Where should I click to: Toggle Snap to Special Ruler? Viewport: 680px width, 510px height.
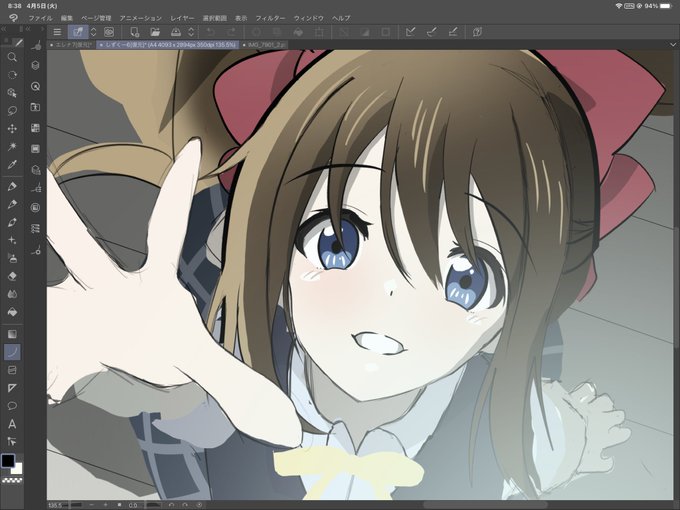(x=431, y=32)
